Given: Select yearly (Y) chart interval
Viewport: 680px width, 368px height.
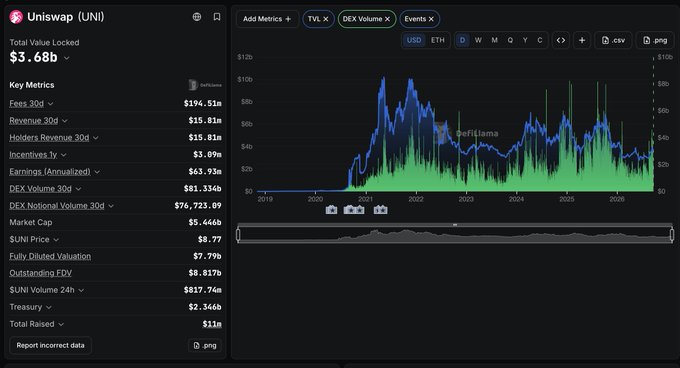Looking at the screenshot, I should click(x=525, y=40).
